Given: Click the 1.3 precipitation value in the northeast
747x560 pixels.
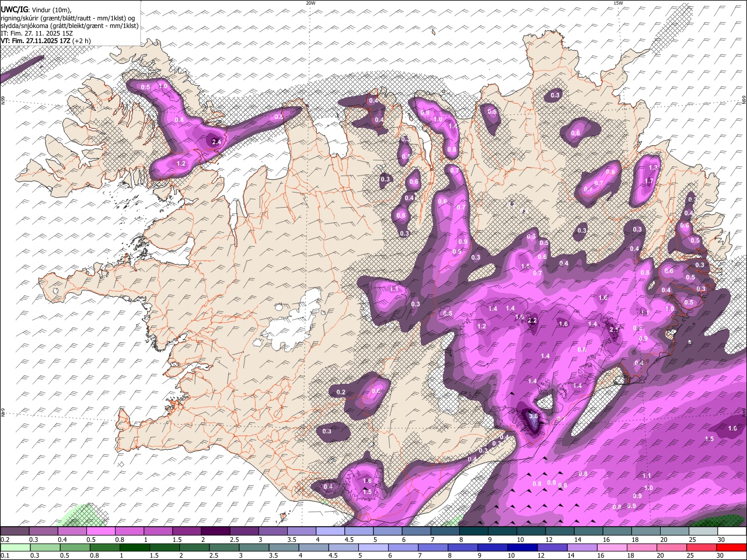Looking at the screenshot, I should (653, 167).
